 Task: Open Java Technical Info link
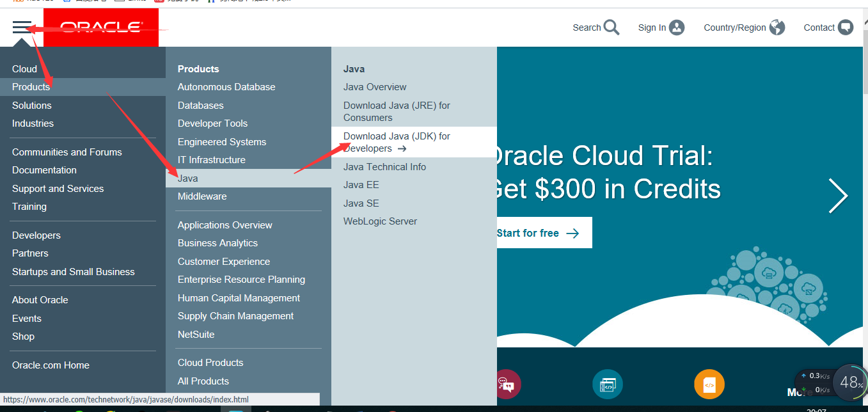tap(384, 167)
